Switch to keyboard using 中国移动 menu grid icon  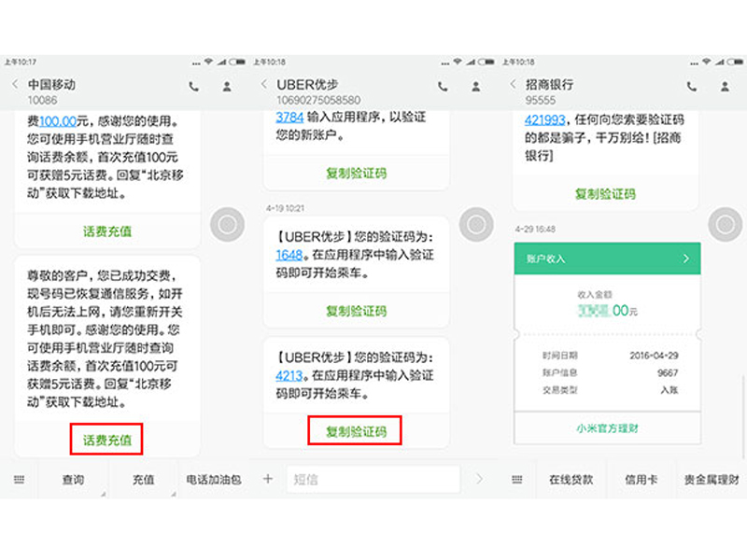19,480
